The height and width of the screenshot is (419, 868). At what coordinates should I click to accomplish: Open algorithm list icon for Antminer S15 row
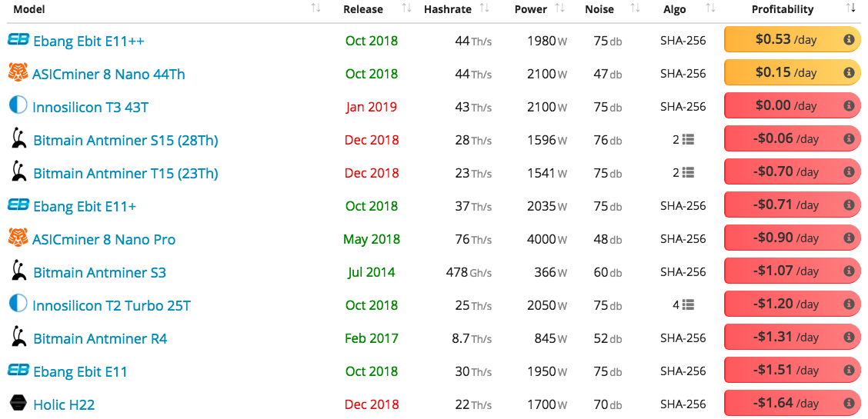(x=688, y=140)
